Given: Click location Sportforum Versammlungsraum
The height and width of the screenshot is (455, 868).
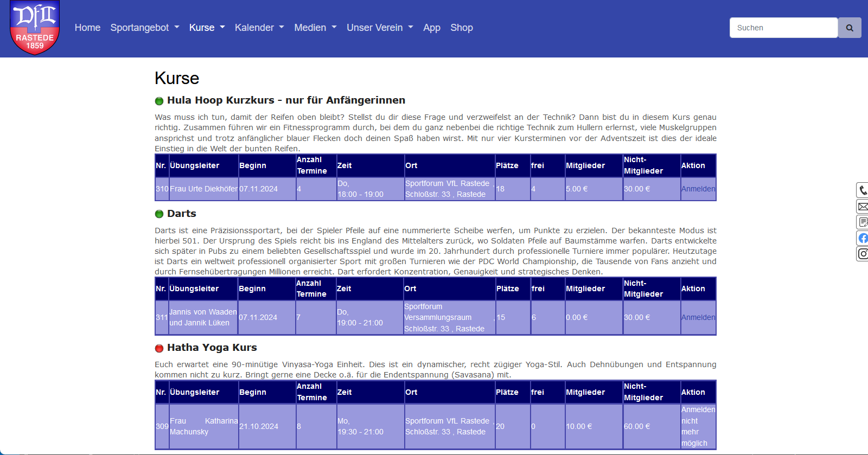Looking at the screenshot, I should click(449, 317).
